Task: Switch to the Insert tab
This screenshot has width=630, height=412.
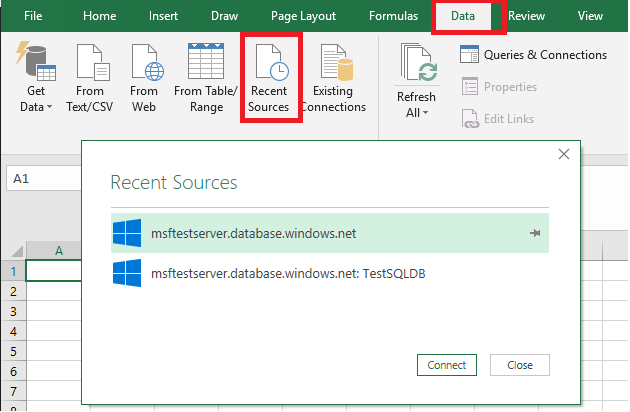Action: pyautogui.click(x=163, y=16)
